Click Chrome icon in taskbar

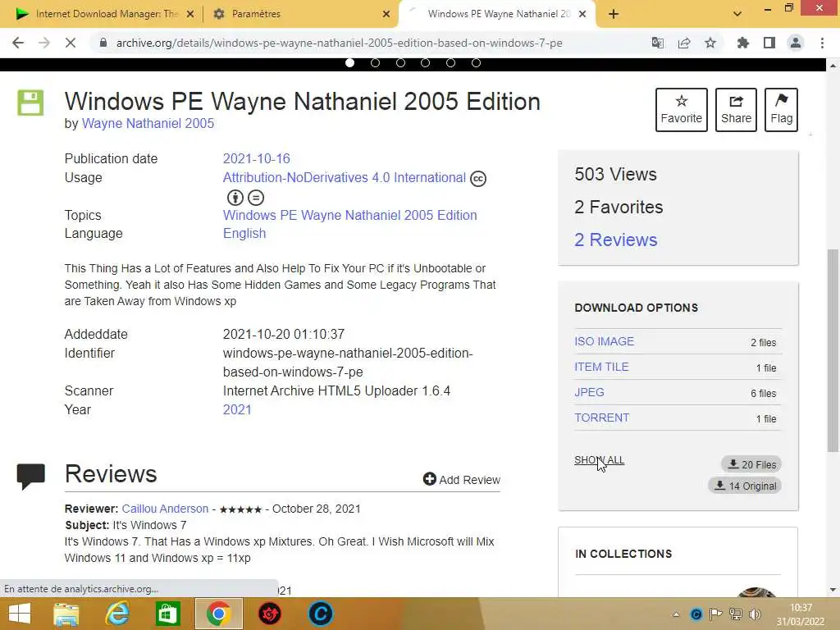point(218,614)
